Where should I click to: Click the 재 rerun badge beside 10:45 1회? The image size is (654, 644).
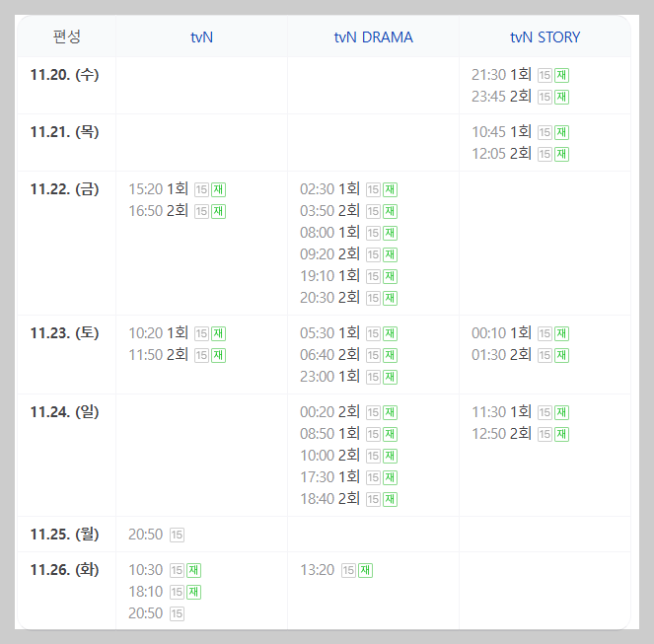coord(561,132)
